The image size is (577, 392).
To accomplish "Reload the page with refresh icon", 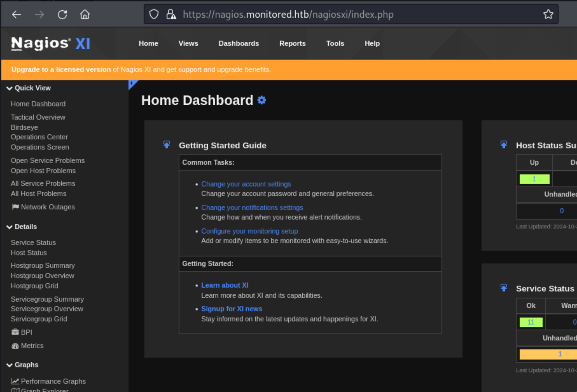I will point(62,14).
